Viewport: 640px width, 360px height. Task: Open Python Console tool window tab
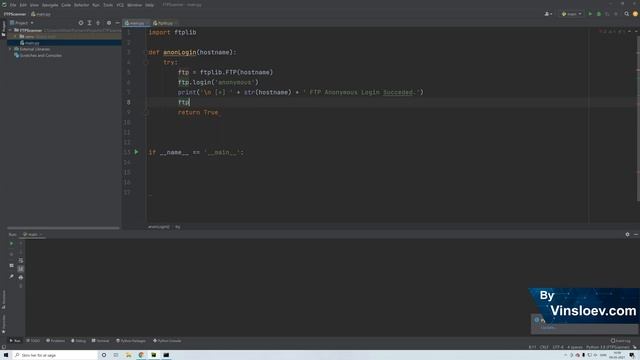(167, 340)
